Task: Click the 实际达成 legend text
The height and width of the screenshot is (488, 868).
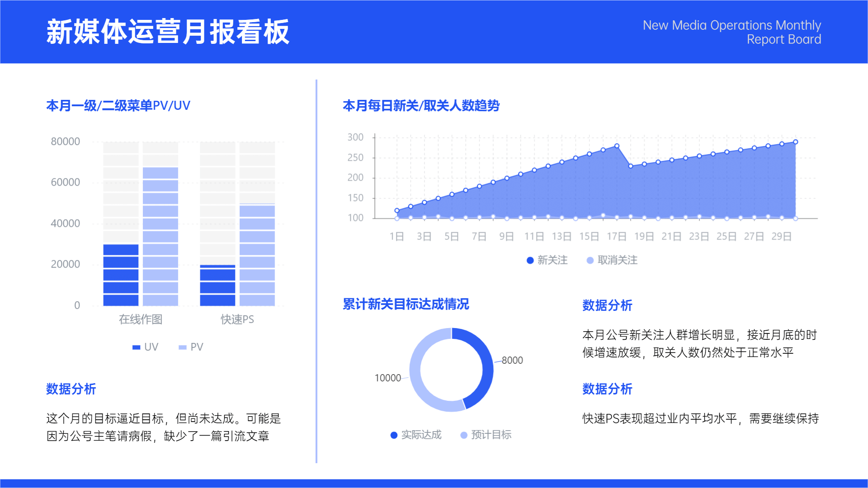Action: tap(421, 435)
